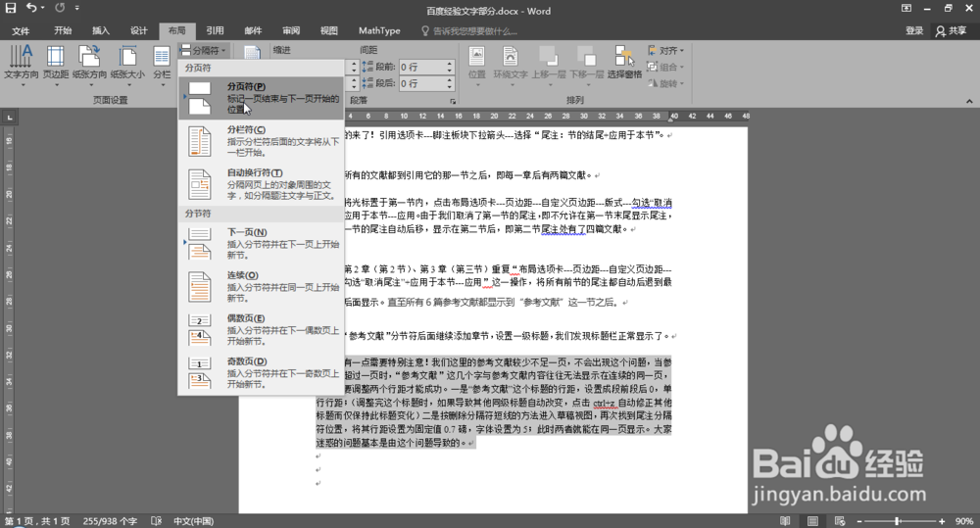This screenshot has width=980, height=528.
Task: Switch to the 插入 insert tab
Action: [x=101, y=30]
